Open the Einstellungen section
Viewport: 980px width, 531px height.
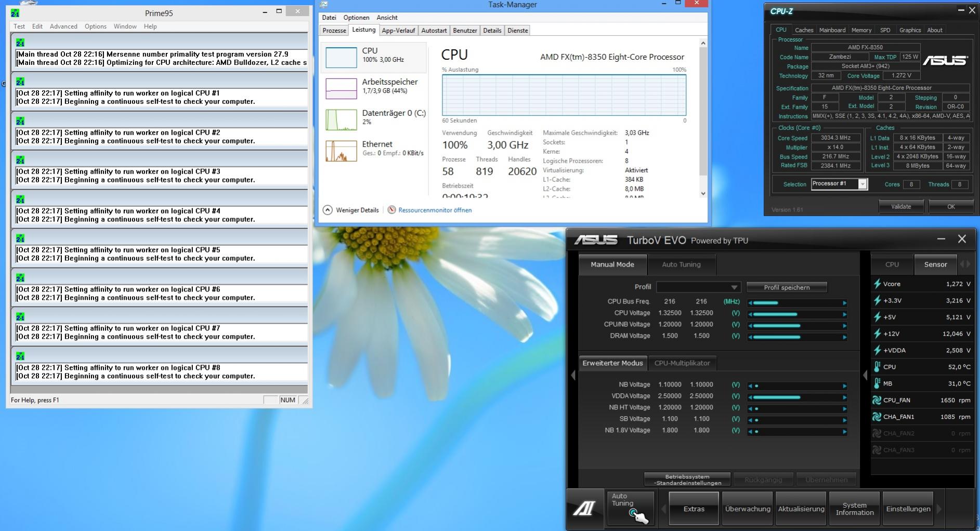click(x=908, y=509)
